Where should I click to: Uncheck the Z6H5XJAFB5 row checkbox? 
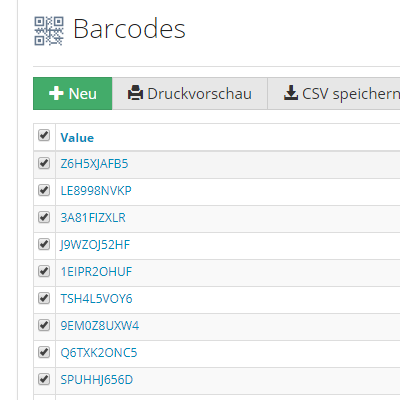tap(44, 163)
